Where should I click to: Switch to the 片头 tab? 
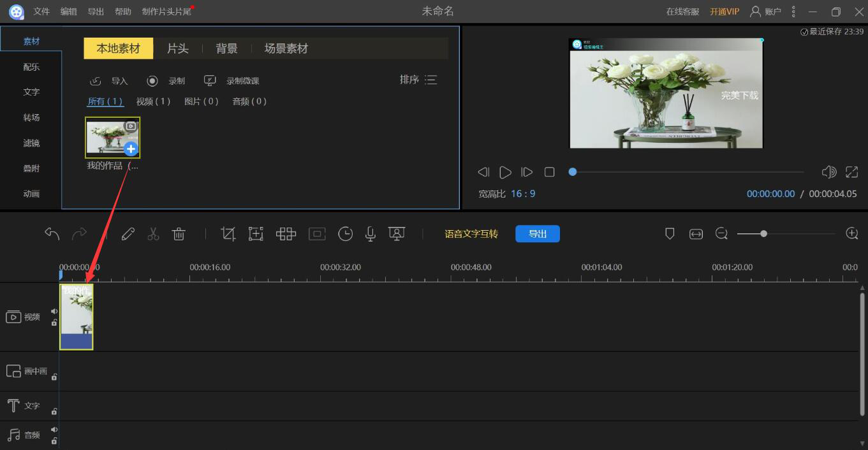(x=178, y=48)
